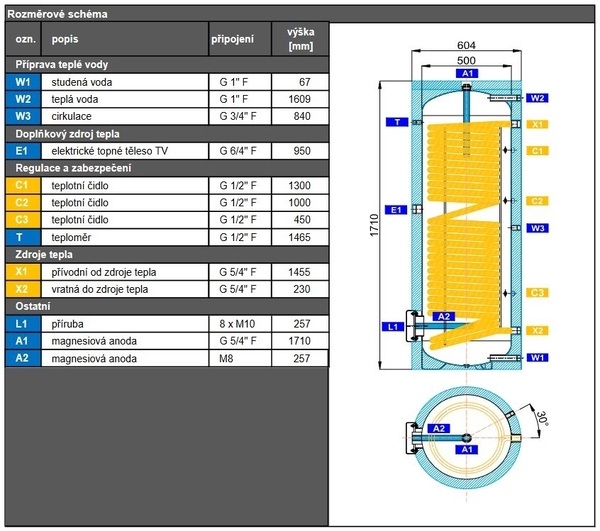Click the X2 label on the tank diagram
Screen dimensions: 600x531
point(538,330)
